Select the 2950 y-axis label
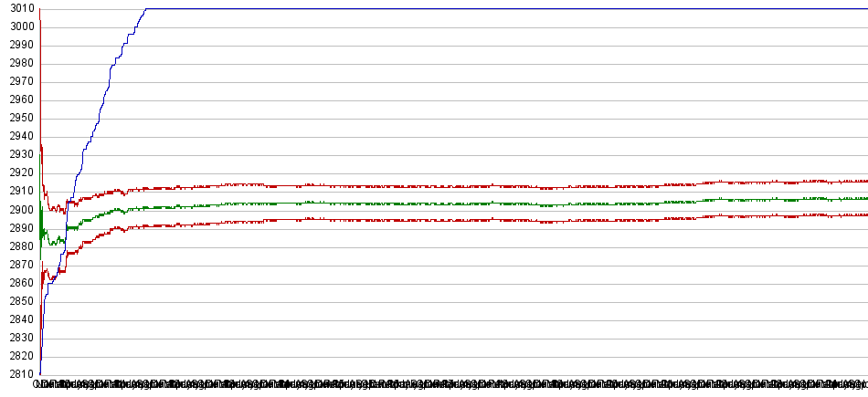The width and height of the screenshot is (868, 397). point(18,119)
